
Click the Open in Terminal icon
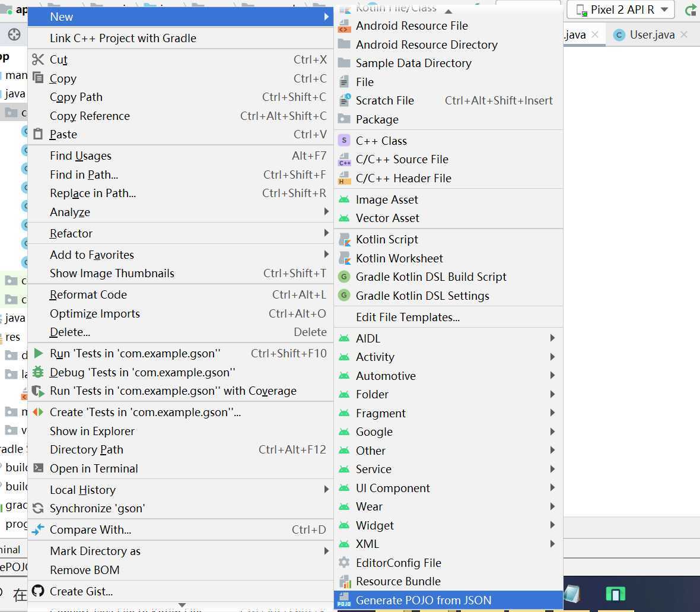click(x=39, y=468)
